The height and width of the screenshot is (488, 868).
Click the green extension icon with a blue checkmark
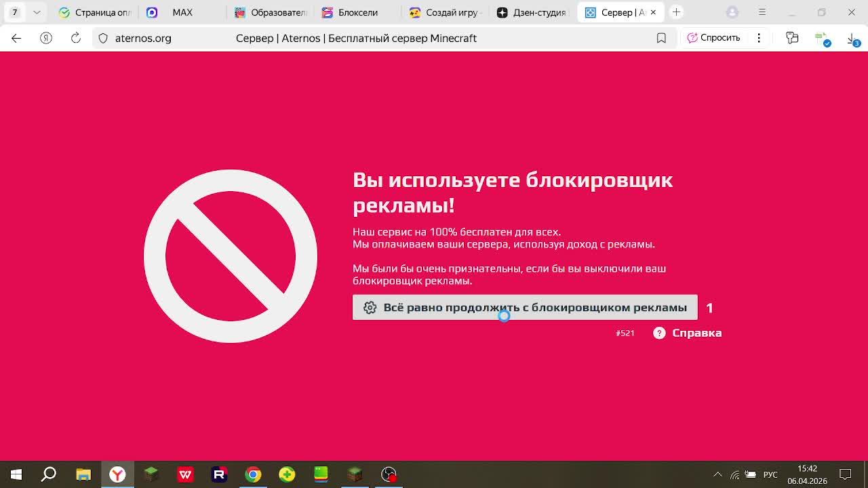823,39
